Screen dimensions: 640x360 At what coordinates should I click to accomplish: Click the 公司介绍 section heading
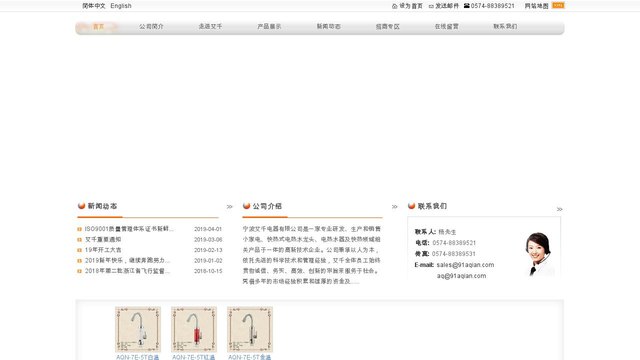tap(267, 206)
